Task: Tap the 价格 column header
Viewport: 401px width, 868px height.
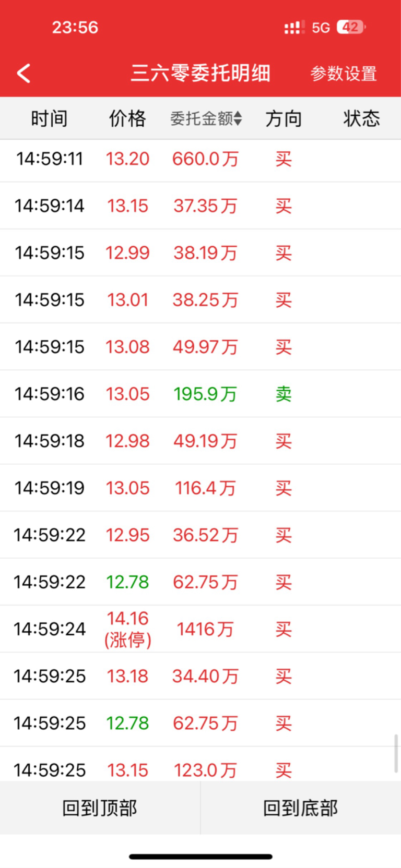Action: tap(127, 118)
